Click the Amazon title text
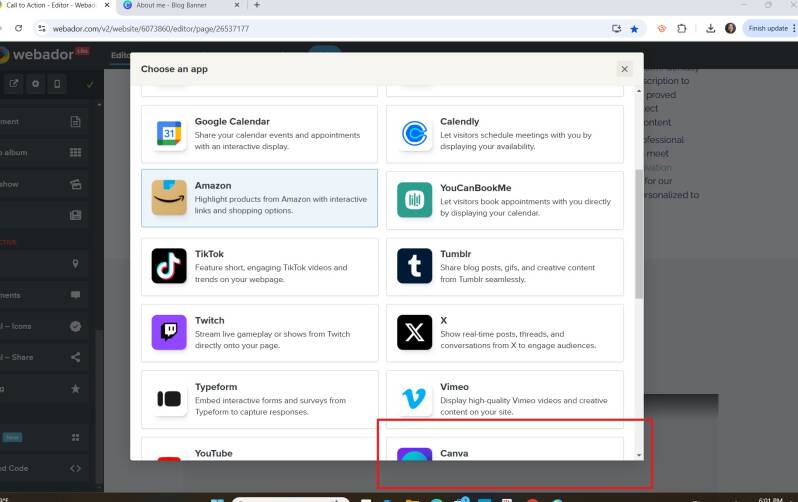The height and width of the screenshot is (502, 798). (213, 186)
